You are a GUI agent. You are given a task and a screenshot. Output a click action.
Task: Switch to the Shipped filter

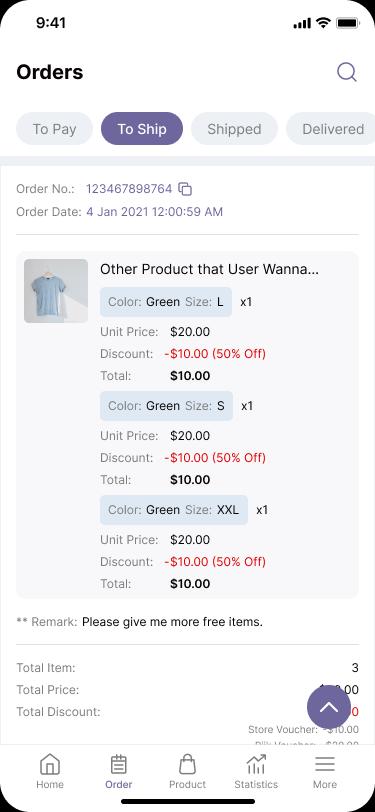pyautogui.click(x=234, y=129)
